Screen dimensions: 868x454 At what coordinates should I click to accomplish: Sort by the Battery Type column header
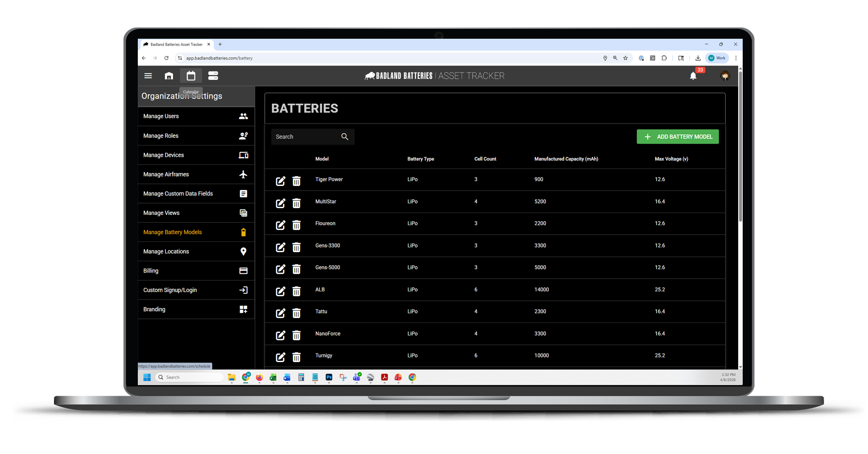pyautogui.click(x=421, y=159)
